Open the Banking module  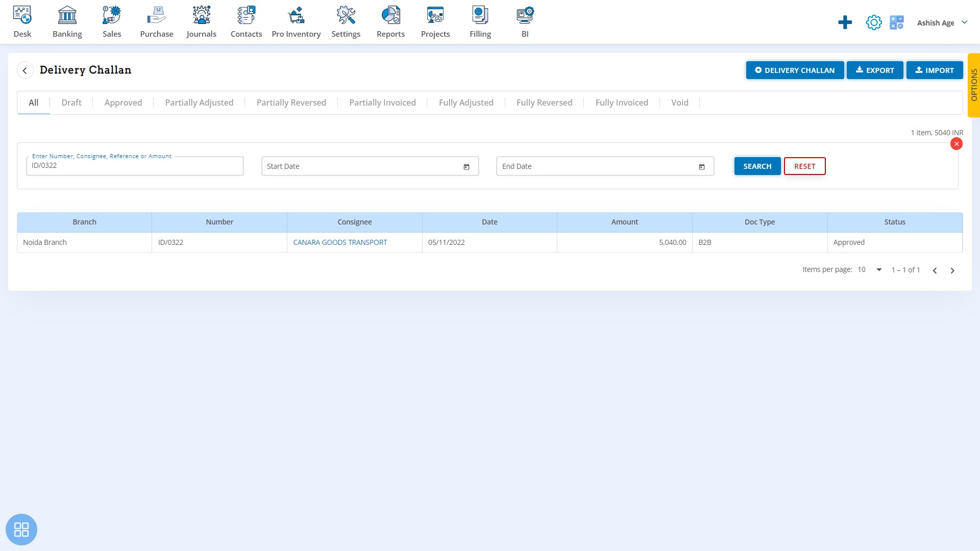(67, 21)
